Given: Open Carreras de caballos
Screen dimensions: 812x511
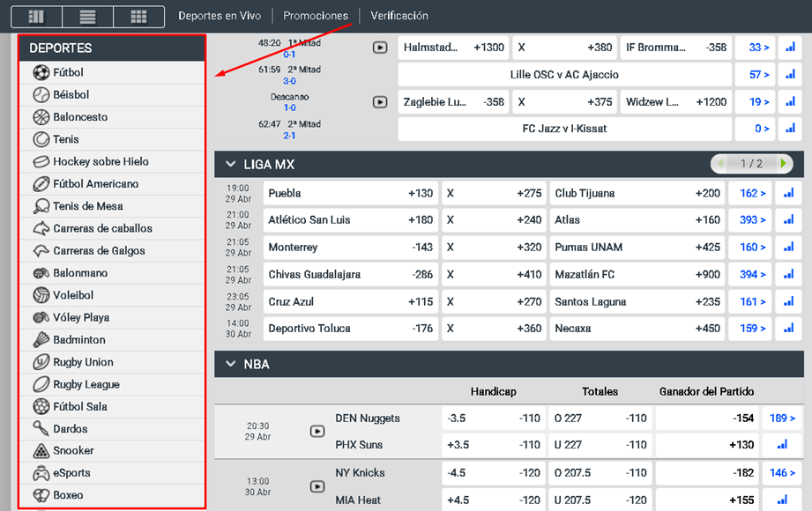Looking at the screenshot, I should click(x=112, y=228).
